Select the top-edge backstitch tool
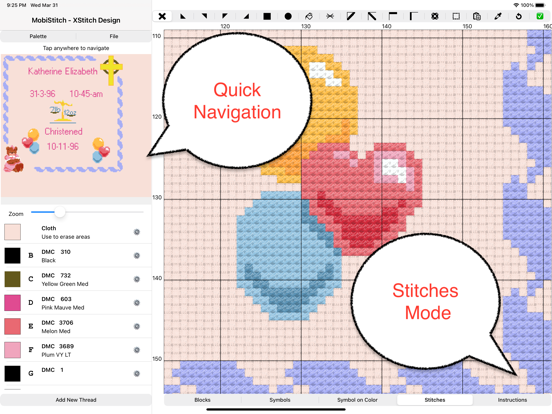The height and width of the screenshot is (414, 552). pos(393,16)
